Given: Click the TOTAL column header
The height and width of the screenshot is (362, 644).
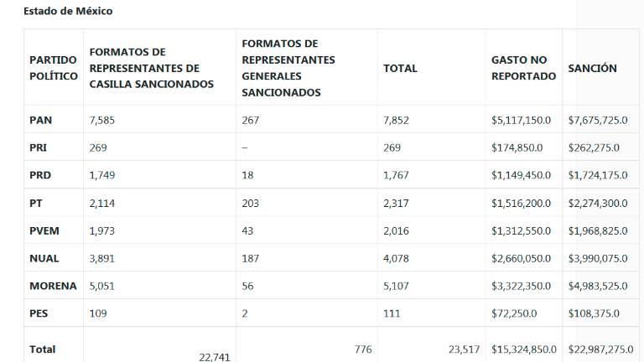Looking at the screenshot, I should coord(400,68).
